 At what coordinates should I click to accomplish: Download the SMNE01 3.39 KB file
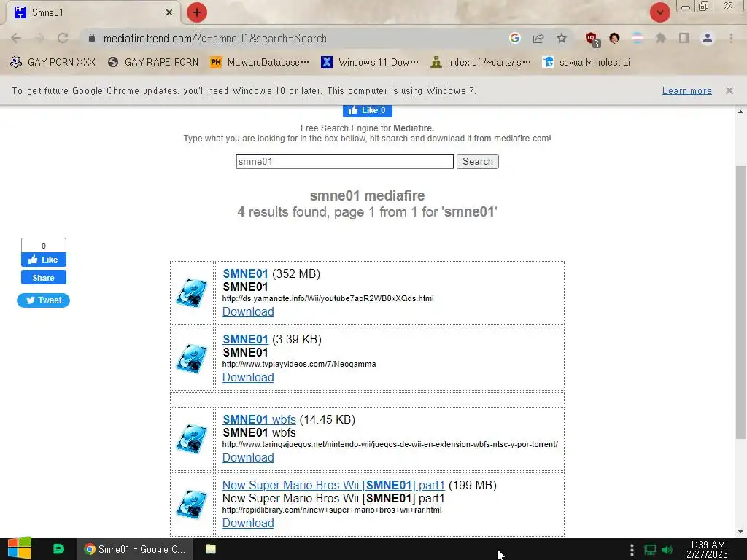(248, 378)
